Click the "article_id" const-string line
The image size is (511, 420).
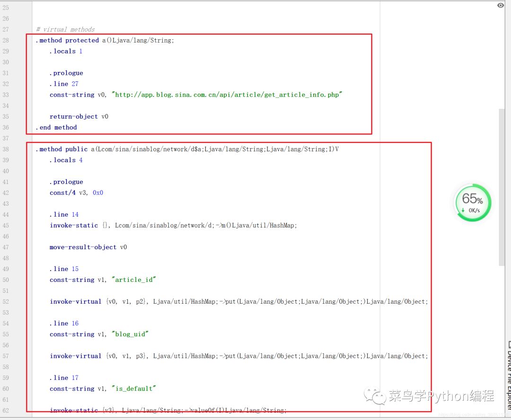pos(103,280)
